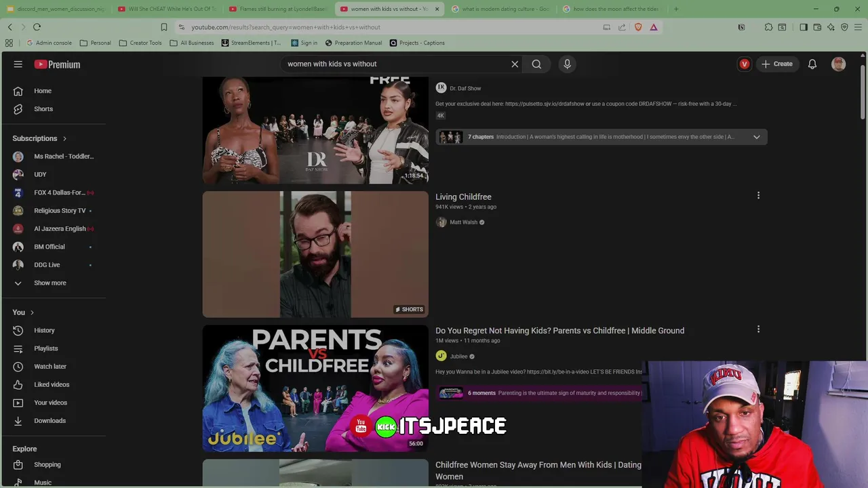Open the Create button
868x488 pixels.
point(777,64)
